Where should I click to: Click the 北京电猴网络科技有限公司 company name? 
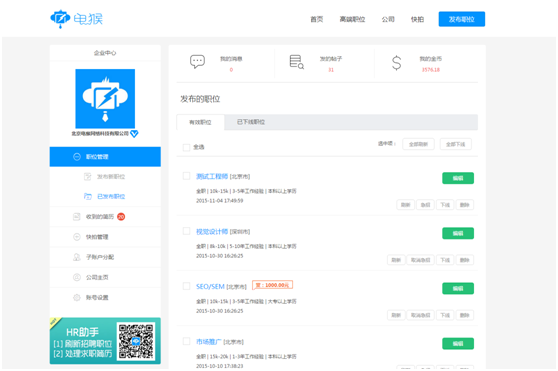100,134
